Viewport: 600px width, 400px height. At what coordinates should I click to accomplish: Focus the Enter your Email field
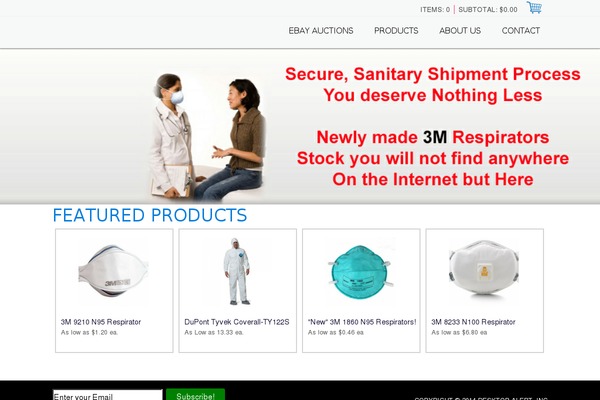point(108,395)
